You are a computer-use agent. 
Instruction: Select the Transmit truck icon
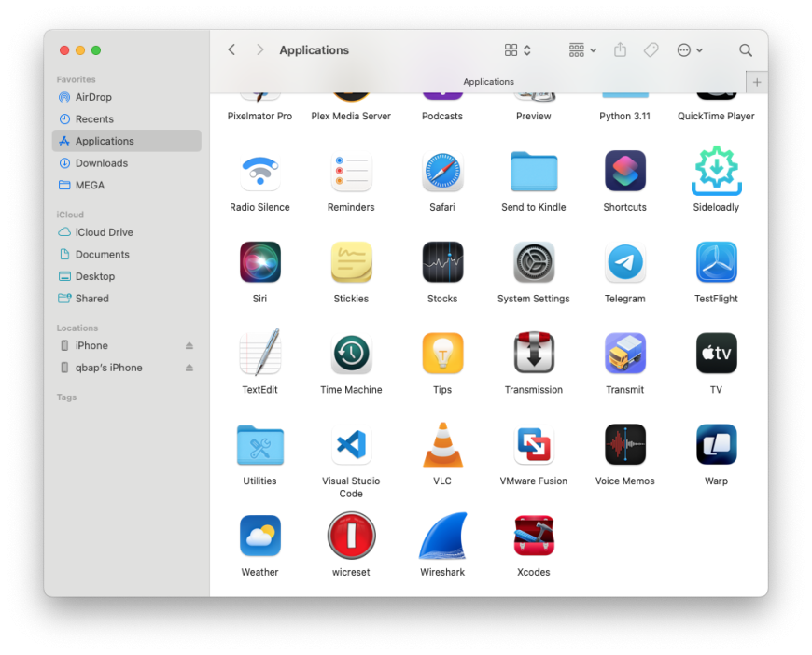pyautogui.click(x=625, y=354)
